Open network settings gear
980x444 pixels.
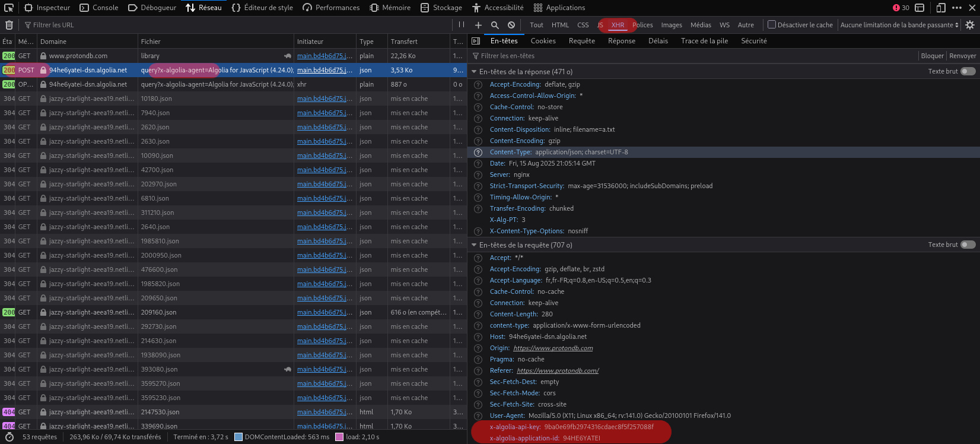click(970, 25)
